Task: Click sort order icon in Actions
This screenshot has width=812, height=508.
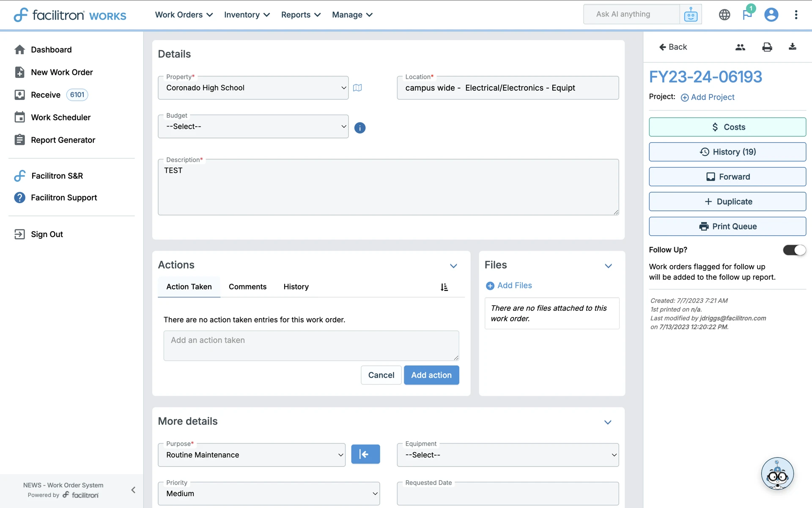Action: 444,287
